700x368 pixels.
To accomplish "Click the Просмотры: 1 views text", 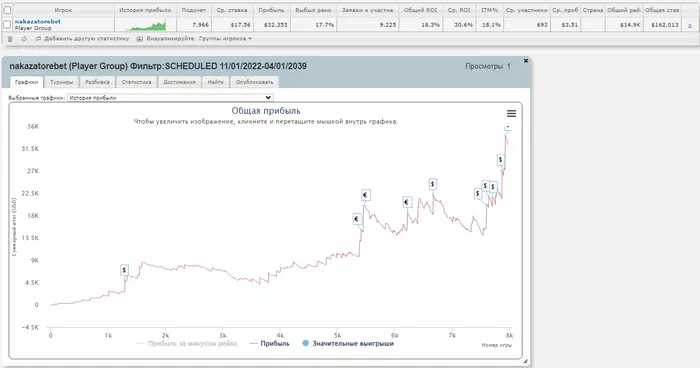I will (488, 66).
